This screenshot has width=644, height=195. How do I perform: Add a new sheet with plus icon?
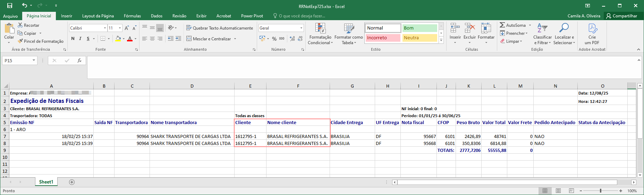click(x=72, y=182)
